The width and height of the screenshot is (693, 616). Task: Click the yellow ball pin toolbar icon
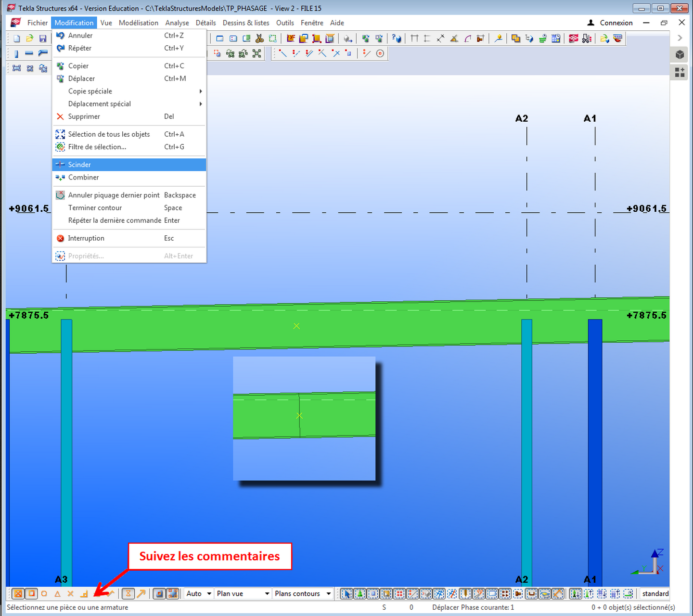(498, 38)
